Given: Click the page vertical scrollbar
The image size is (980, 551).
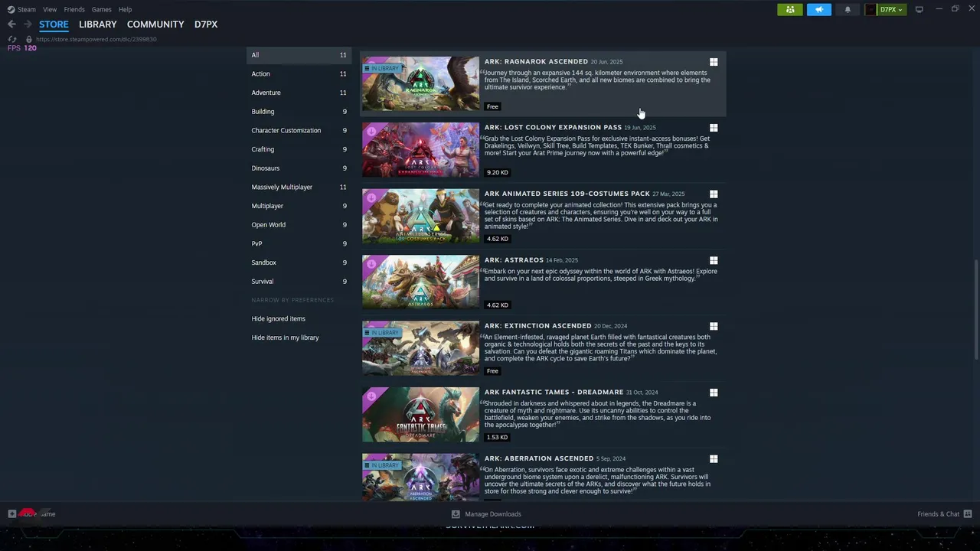Looking at the screenshot, I should tap(975, 310).
